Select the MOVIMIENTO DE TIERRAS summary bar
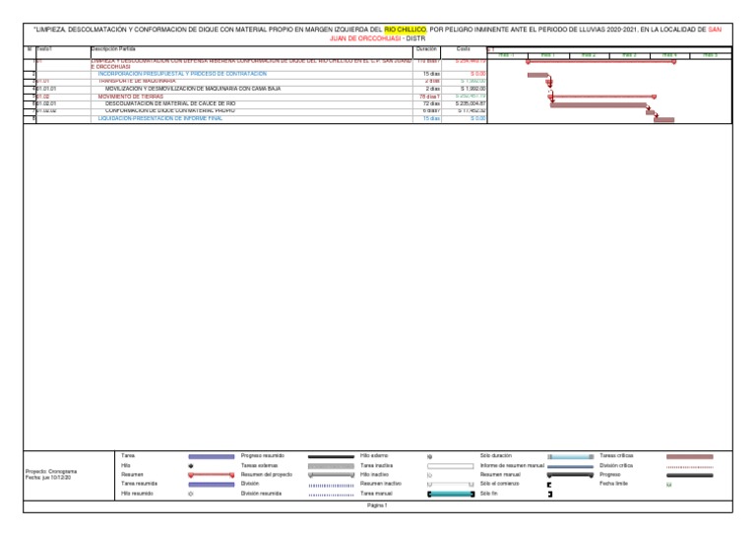Image resolution: width=756 pixels, height=535 pixels. coord(602,97)
